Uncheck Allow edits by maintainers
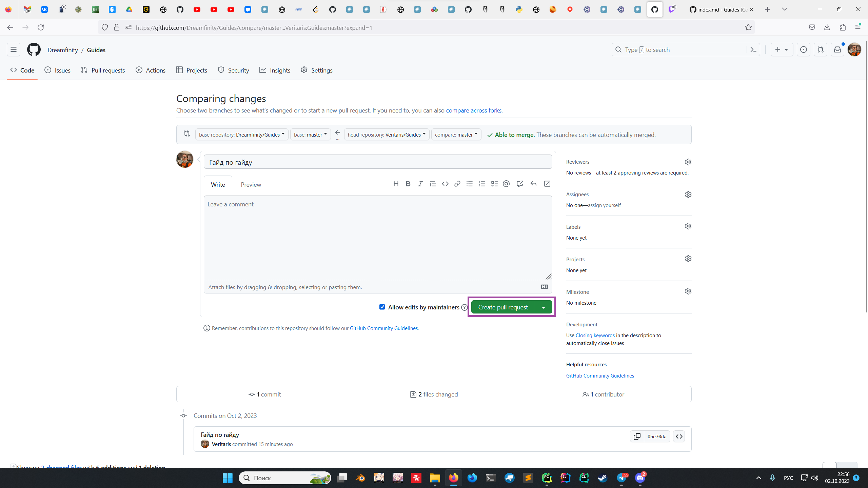 (x=382, y=307)
